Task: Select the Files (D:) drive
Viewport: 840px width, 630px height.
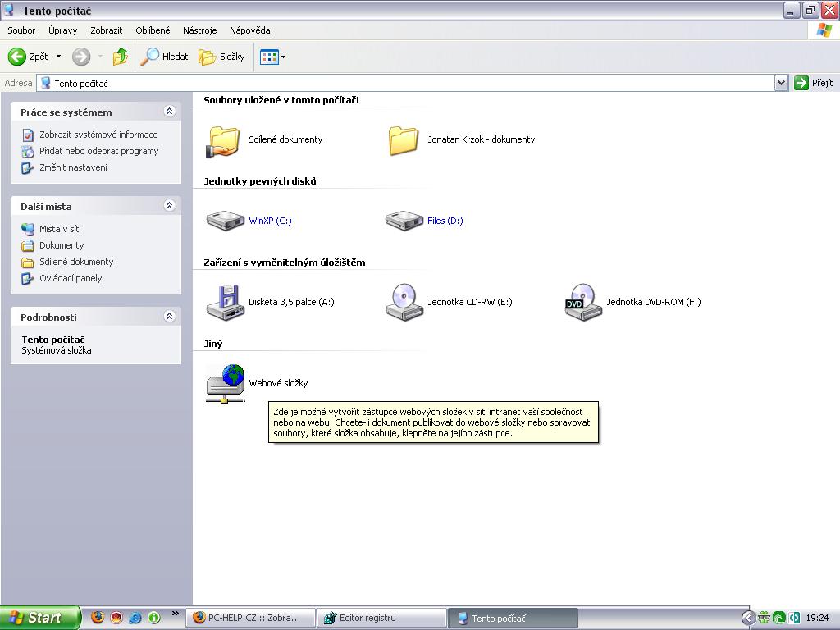Action: tap(404, 221)
